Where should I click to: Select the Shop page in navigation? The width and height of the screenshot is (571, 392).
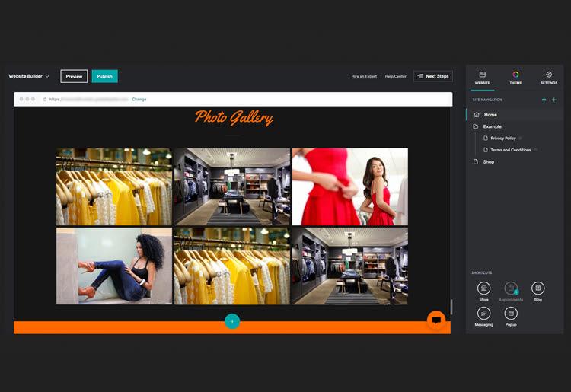tap(488, 161)
